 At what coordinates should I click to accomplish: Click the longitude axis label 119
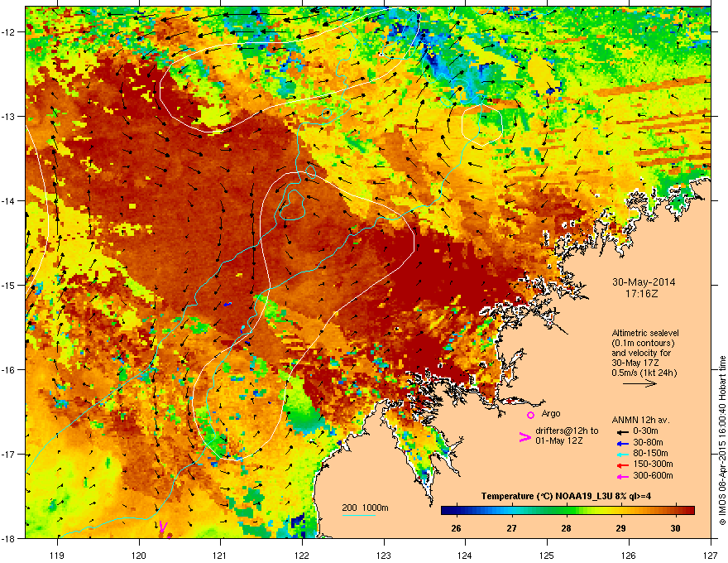(57, 555)
